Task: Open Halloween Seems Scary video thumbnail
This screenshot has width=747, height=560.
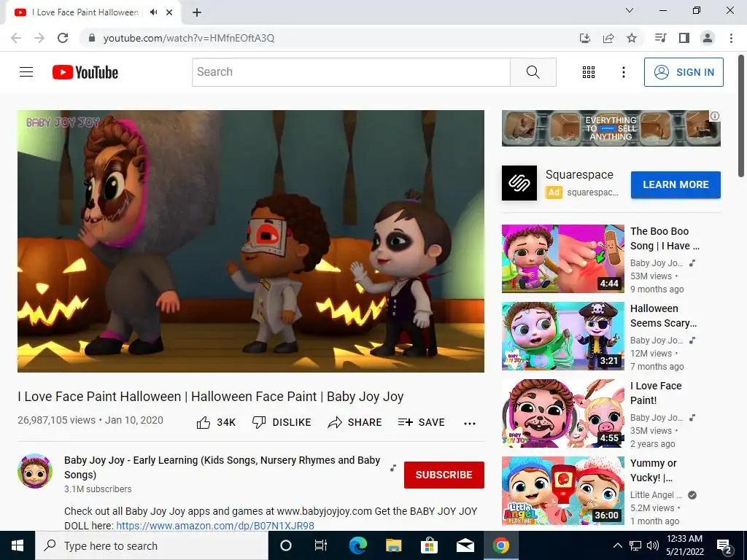Action: point(562,335)
